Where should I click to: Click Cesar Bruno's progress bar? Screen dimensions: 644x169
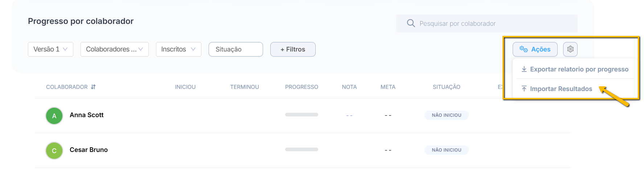click(x=302, y=149)
